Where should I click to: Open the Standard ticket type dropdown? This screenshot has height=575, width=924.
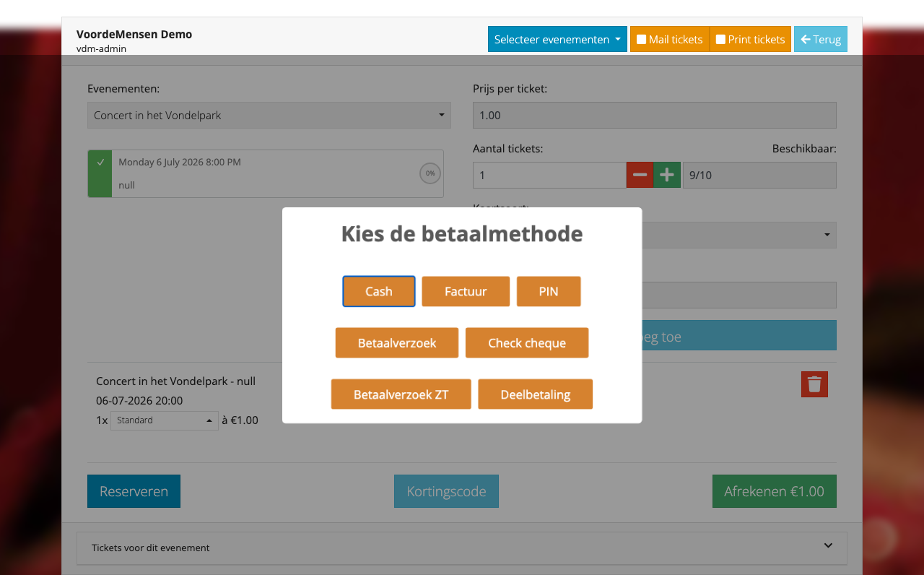[164, 420]
